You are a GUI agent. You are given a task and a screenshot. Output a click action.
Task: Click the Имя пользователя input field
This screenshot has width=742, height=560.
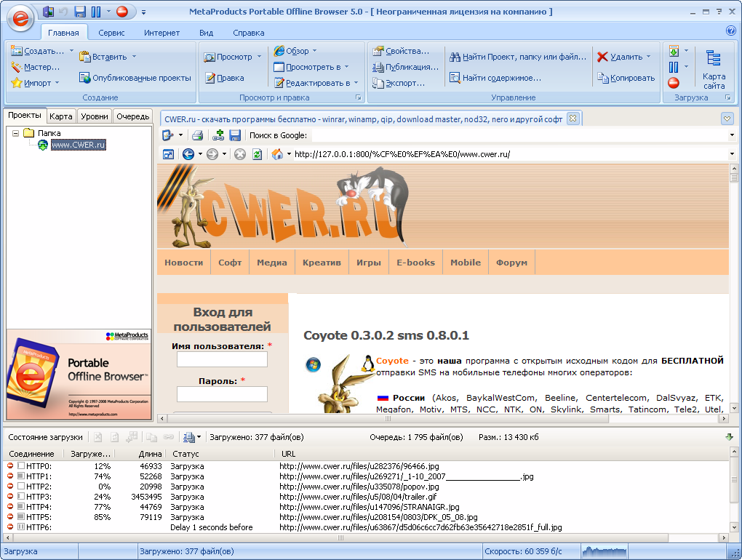[222, 359]
